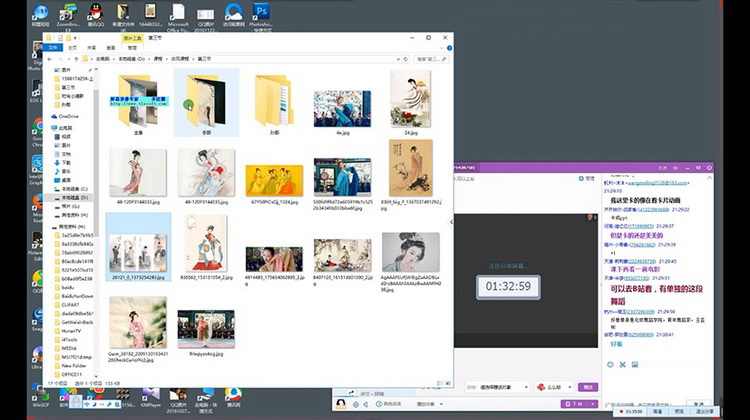Select the New Folder entry in navigation pane
This screenshot has width=750, height=420.
[74, 365]
